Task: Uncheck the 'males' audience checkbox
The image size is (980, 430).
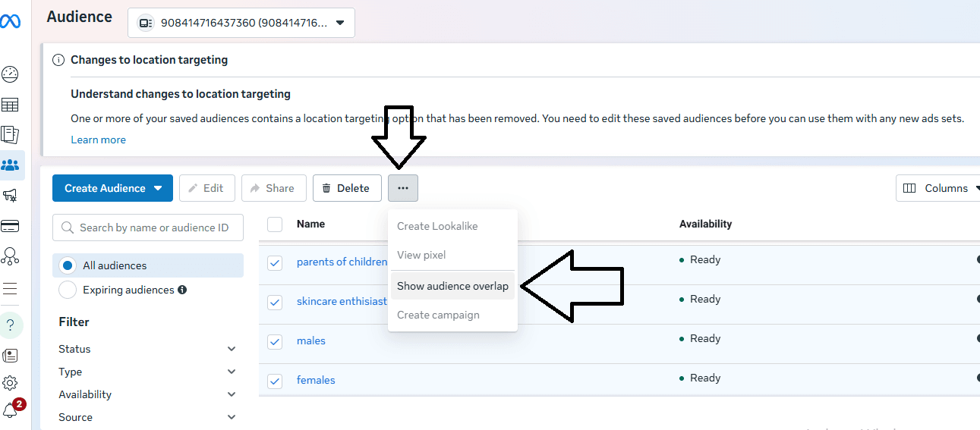Action: click(275, 341)
